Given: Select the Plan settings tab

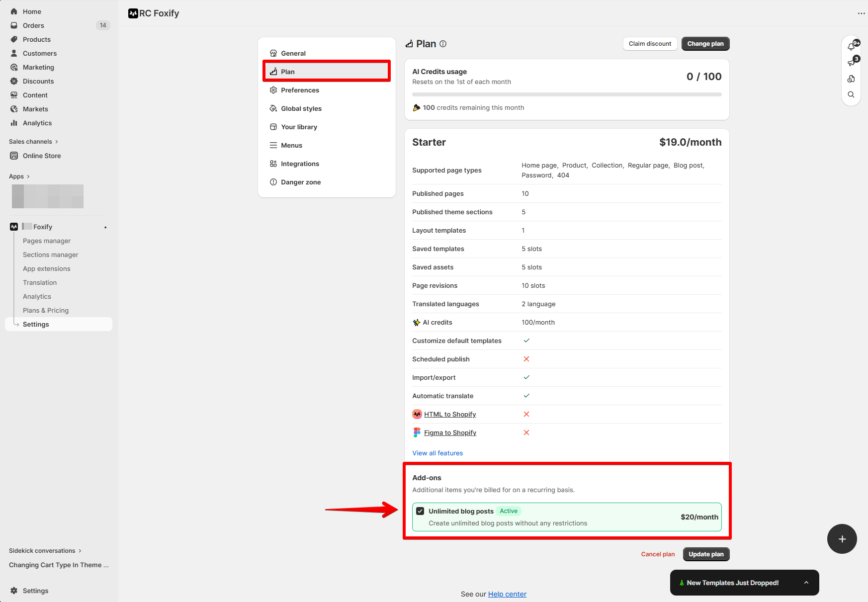Looking at the screenshot, I should pyautogui.click(x=327, y=72).
